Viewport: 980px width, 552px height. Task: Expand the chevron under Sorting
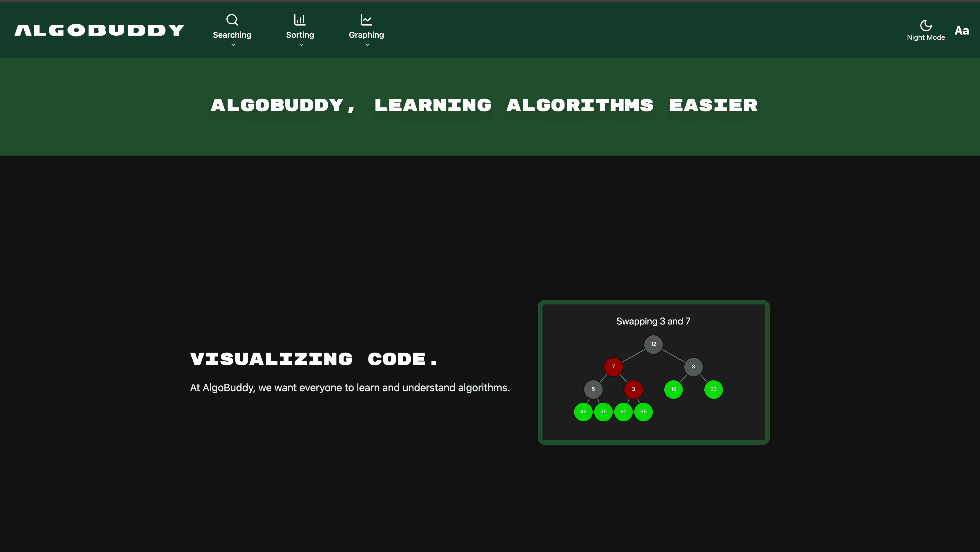[301, 44]
